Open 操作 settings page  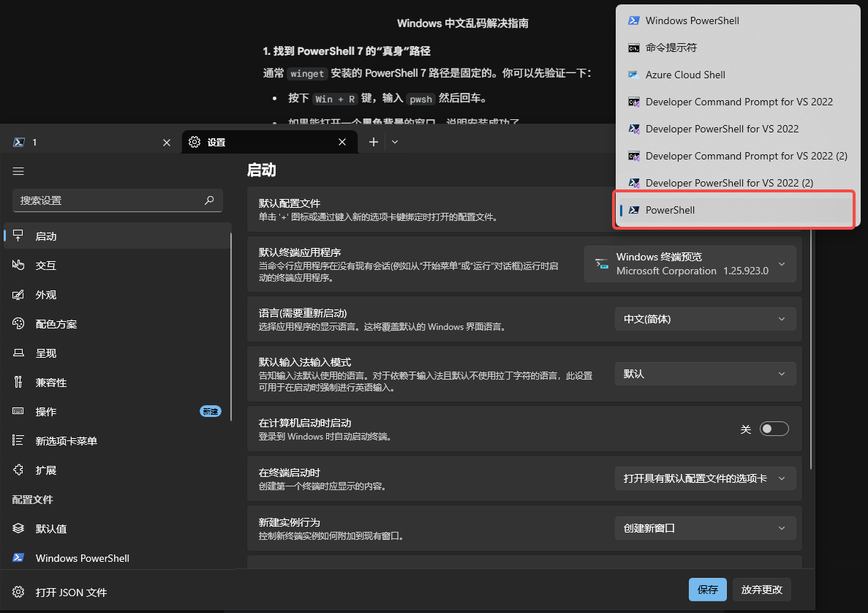coord(45,411)
